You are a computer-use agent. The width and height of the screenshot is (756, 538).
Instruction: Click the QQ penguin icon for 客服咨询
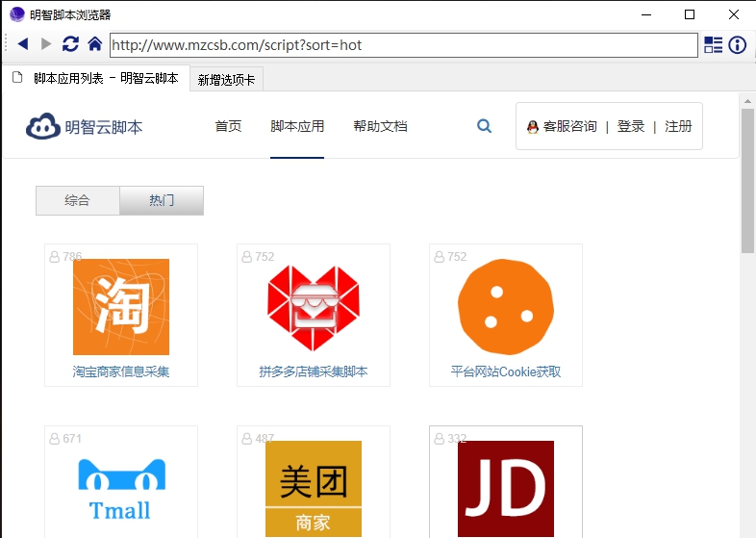pos(533,127)
